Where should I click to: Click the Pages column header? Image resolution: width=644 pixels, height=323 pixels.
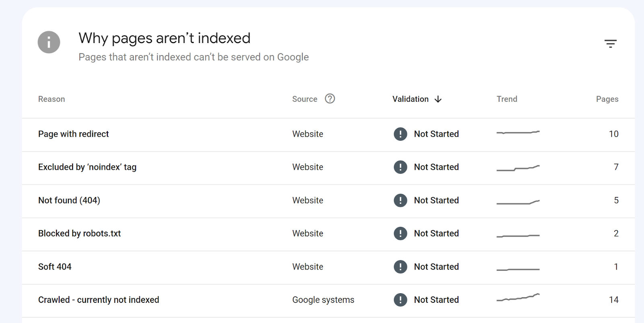coord(607,99)
